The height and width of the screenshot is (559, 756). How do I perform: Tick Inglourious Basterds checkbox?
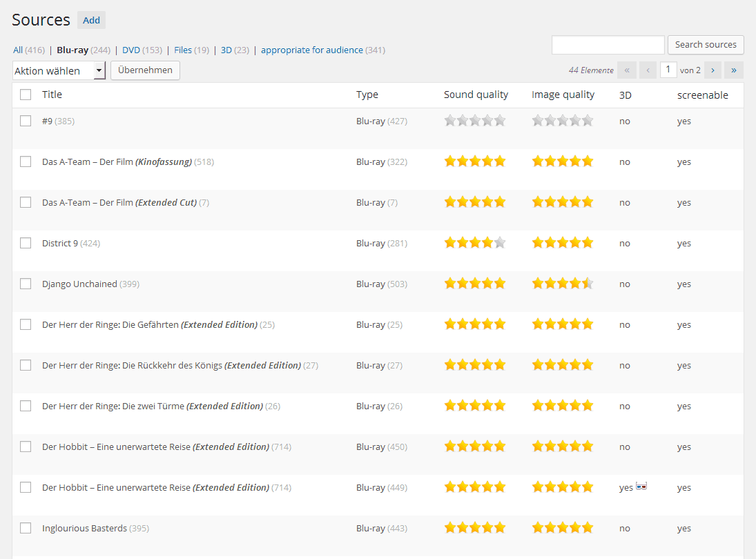pos(26,528)
